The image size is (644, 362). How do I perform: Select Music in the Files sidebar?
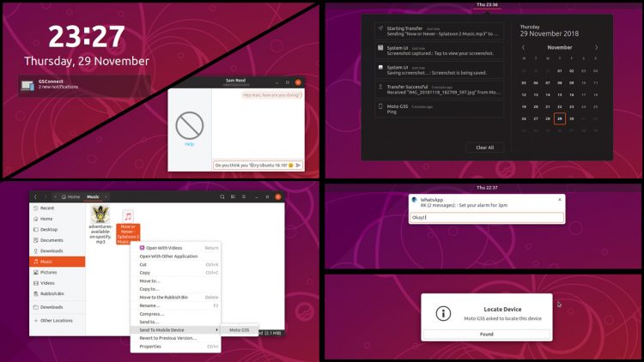coord(57,262)
